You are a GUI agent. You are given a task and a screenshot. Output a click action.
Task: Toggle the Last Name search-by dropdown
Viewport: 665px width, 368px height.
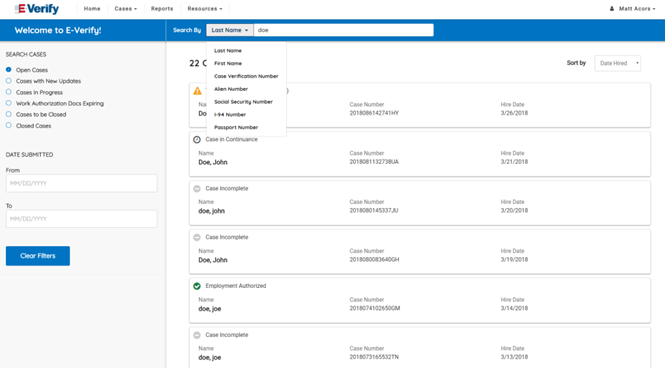(x=230, y=30)
